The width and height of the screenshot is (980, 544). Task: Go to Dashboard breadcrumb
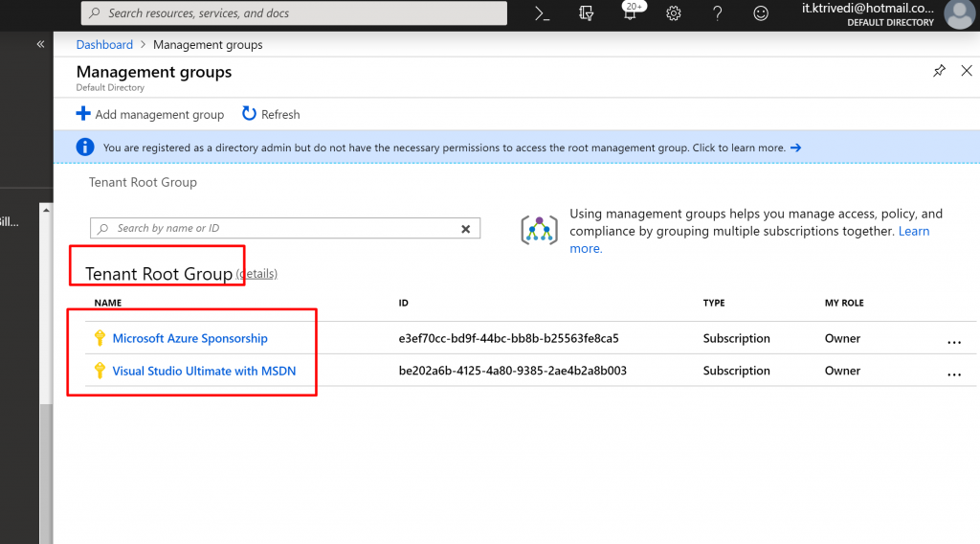(104, 45)
